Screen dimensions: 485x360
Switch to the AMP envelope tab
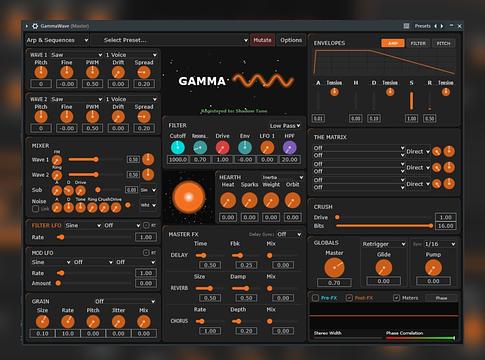393,43
